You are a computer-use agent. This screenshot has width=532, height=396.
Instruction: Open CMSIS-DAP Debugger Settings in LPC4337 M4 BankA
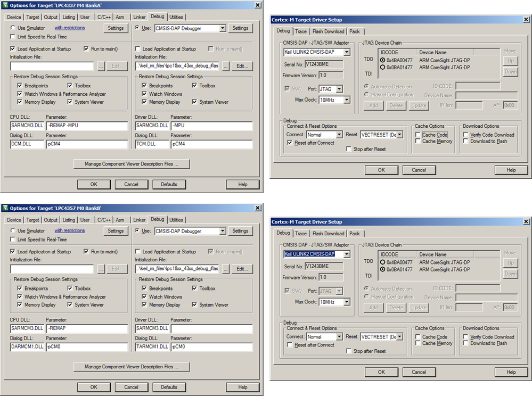click(x=240, y=28)
